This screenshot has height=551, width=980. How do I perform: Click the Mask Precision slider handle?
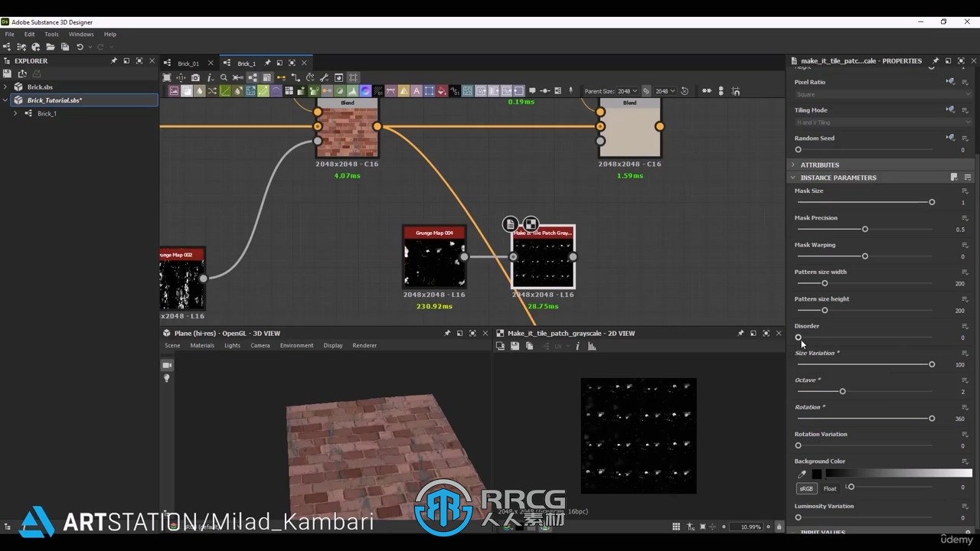[865, 230]
